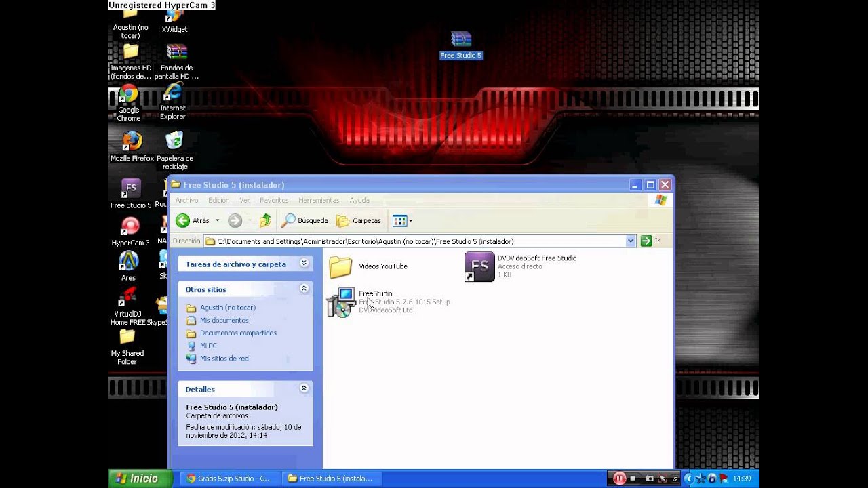Open the Favoritos menu
The width and height of the screenshot is (868, 488).
click(x=274, y=200)
